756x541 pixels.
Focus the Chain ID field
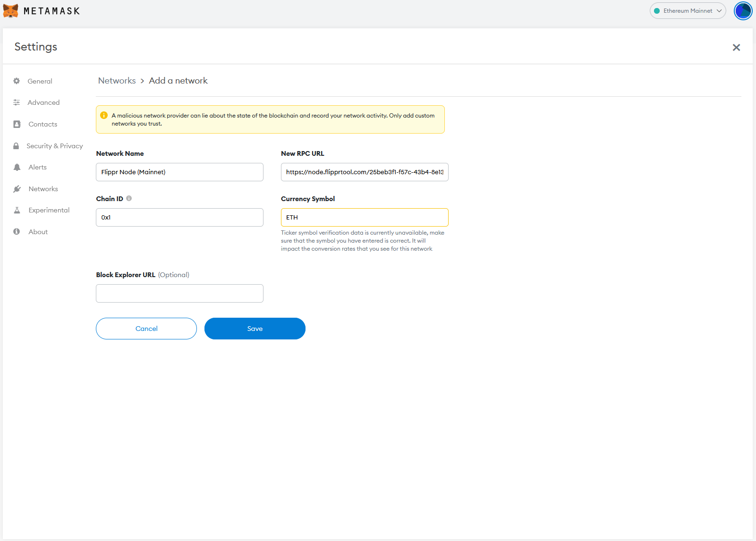179,218
